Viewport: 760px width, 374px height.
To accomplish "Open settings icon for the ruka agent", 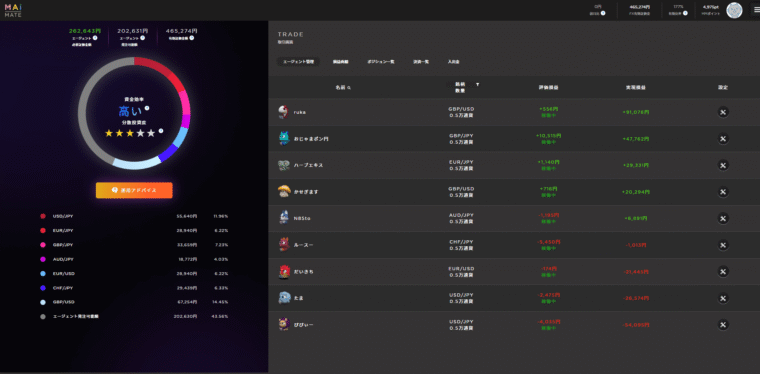I will [x=723, y=112].
